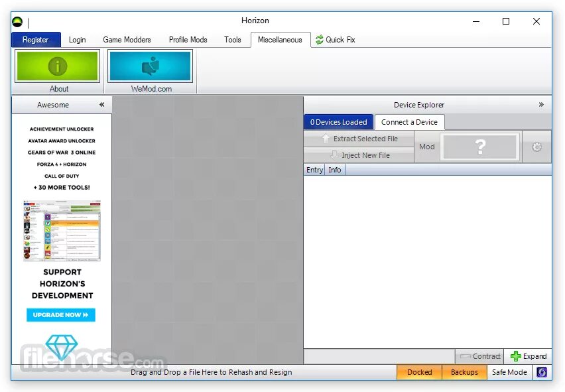This screenshot has width=565, height=392.
Task: Collapse the Awesome side panel
Action: click(x=102, y=105)
